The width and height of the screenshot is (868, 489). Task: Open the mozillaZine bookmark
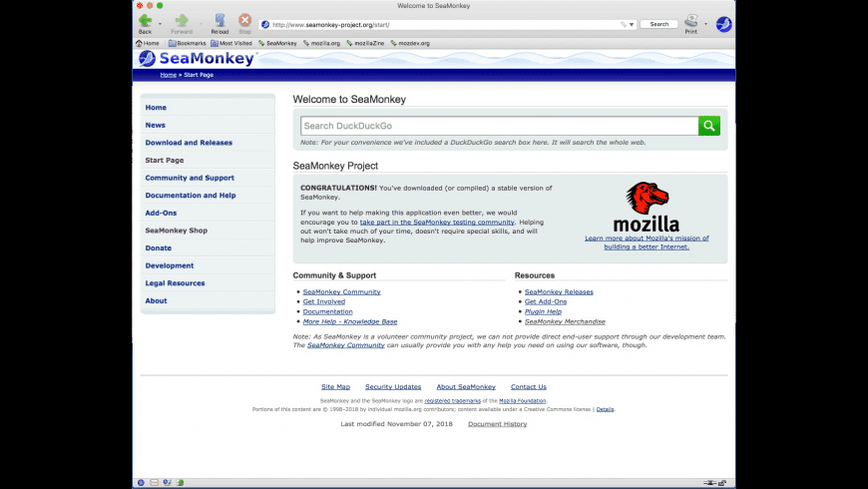[365, 43]
